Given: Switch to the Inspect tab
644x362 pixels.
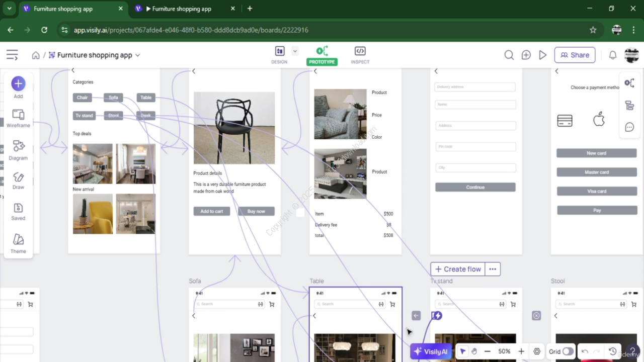Looking at the screenshot, I should click(360, 55).
